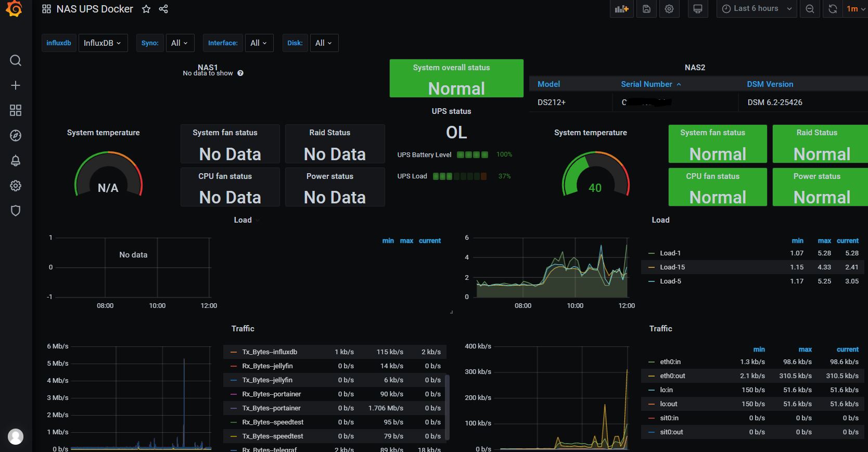Toggle Tx_Bytes–jellyfin series in legend
The width and height of the screenshot is (868, 452).
[x=267, y=380]
